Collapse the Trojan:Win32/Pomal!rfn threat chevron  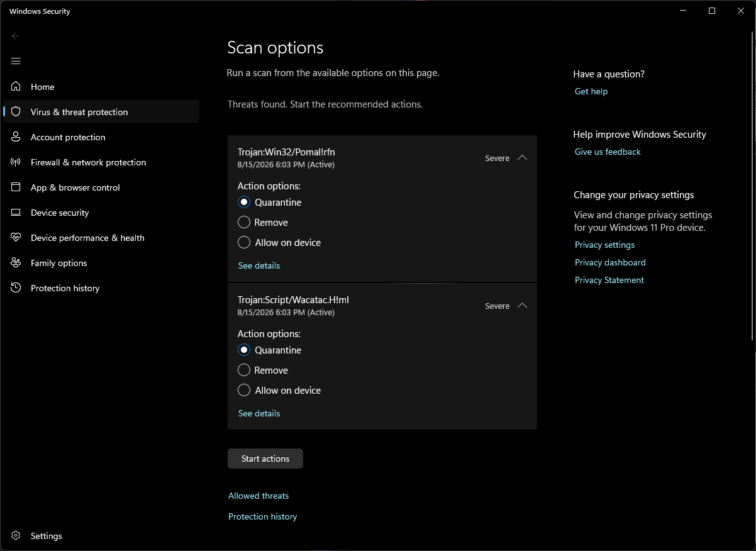click(x=522, y=158)
